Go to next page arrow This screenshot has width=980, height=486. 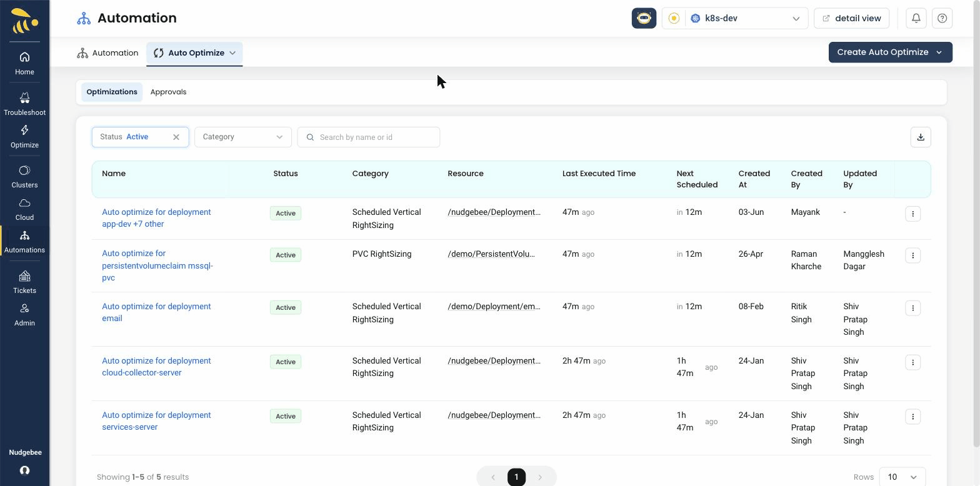point(540,477)
